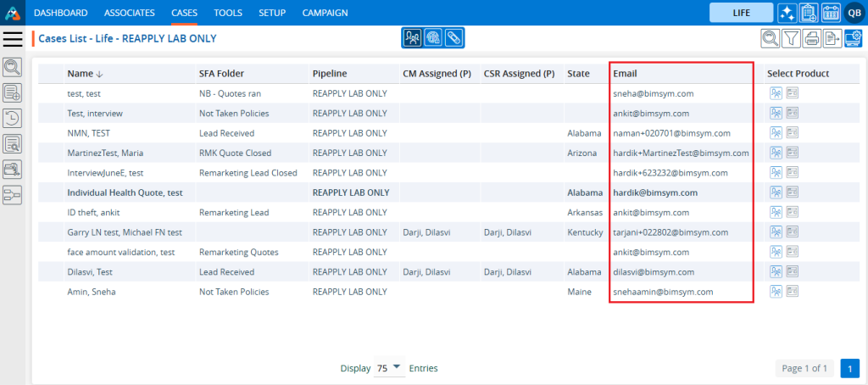Click the export icon beside the printer
This screenshot has width=868, height=385.
tap(832, 38)
